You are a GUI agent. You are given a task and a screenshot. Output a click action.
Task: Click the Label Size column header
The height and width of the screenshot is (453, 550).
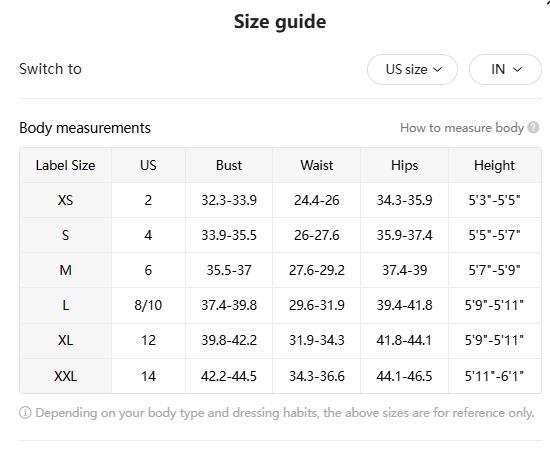pyautogui.click(x=65, y=165)
